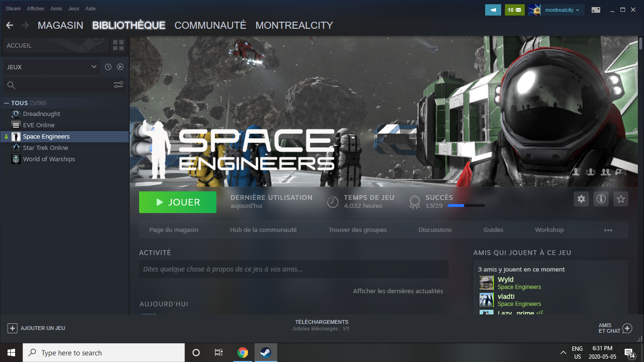Image resolution: width=644 pixels, height=362 pixels.
Task: Open advanced filter icon beside search
Action: point(118,85)
